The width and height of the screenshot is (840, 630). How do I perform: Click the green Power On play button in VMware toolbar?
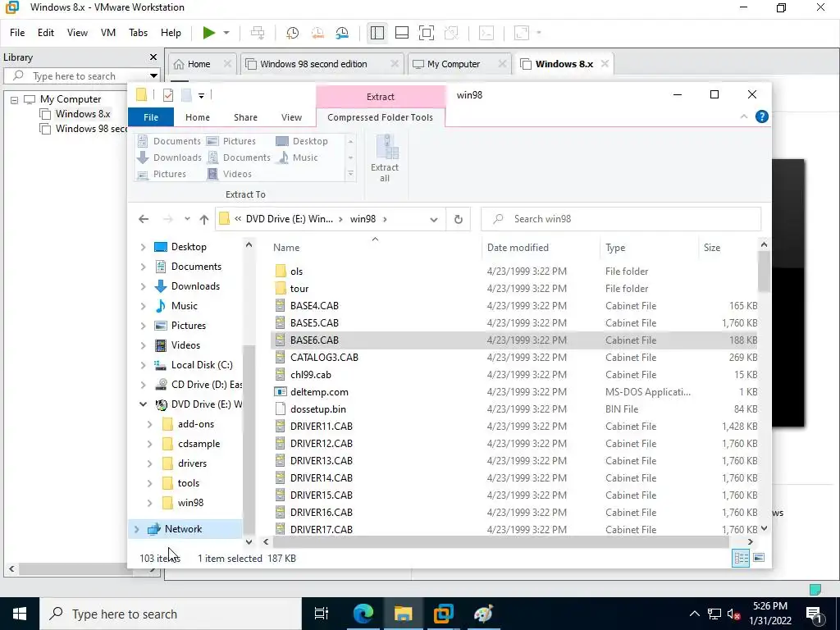(x=209, y=33)
